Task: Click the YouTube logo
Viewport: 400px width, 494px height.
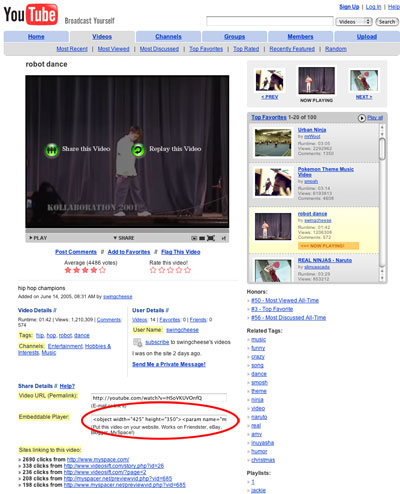Action: point(31,14)
